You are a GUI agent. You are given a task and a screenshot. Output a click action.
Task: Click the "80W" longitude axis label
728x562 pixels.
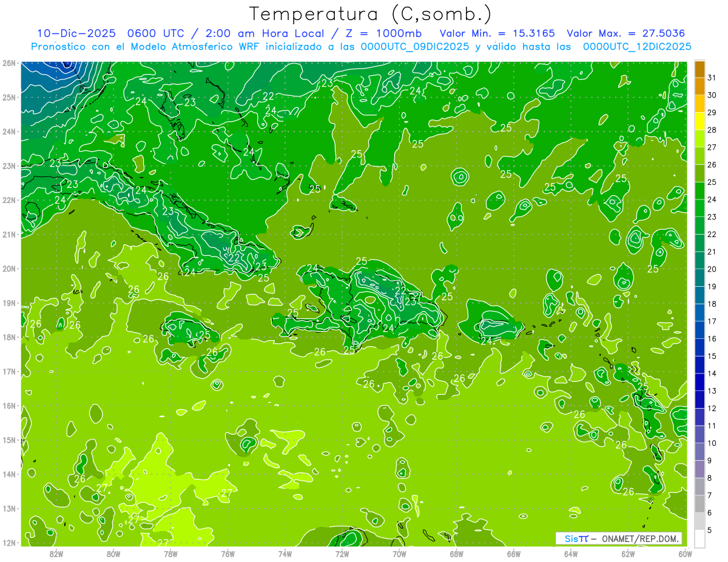coord(113,554)
